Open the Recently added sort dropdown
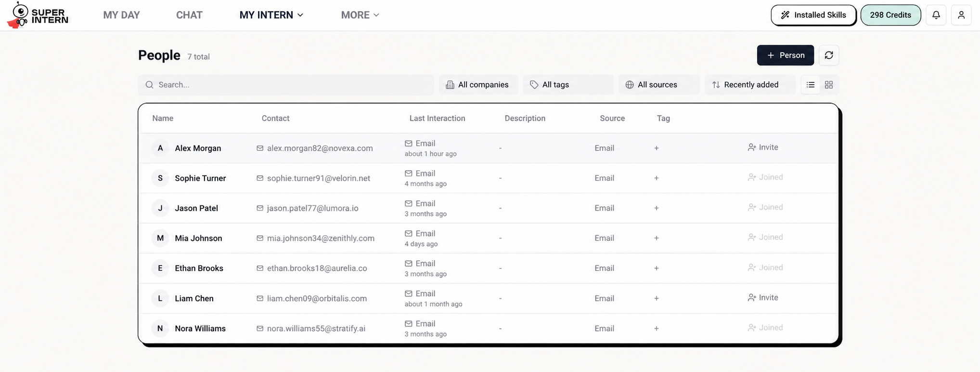 [750, 85]
